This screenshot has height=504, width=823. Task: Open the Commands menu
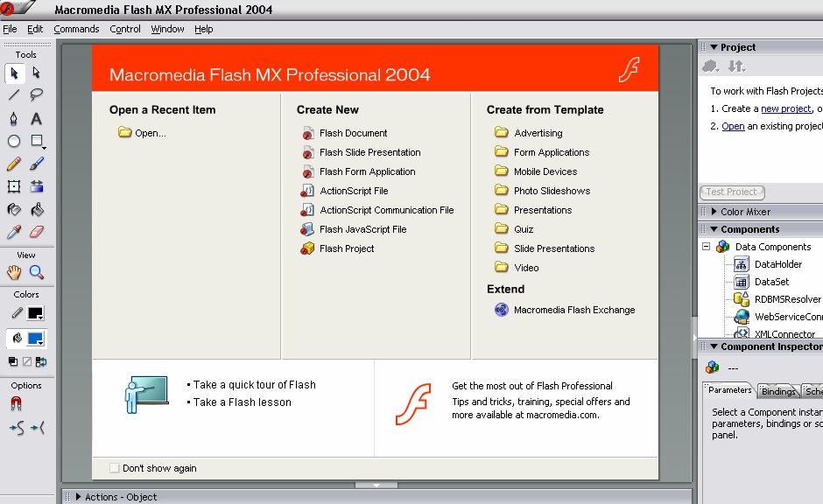pos(76,29)
